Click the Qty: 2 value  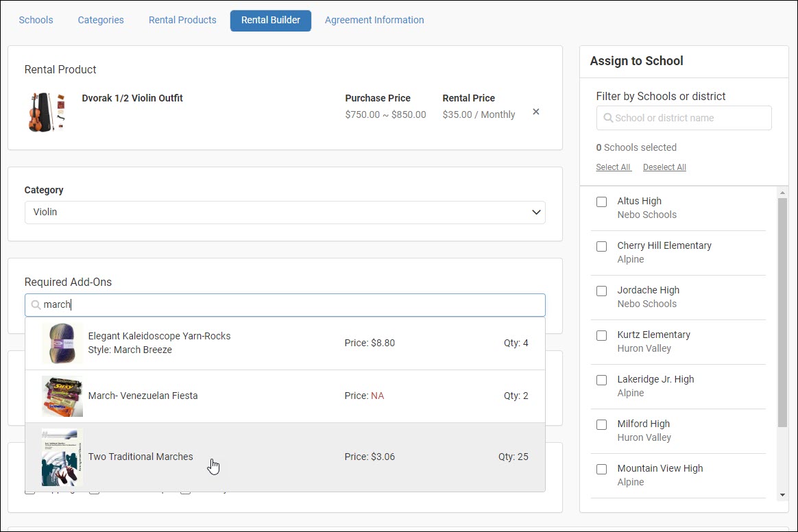tap(516, 396)
